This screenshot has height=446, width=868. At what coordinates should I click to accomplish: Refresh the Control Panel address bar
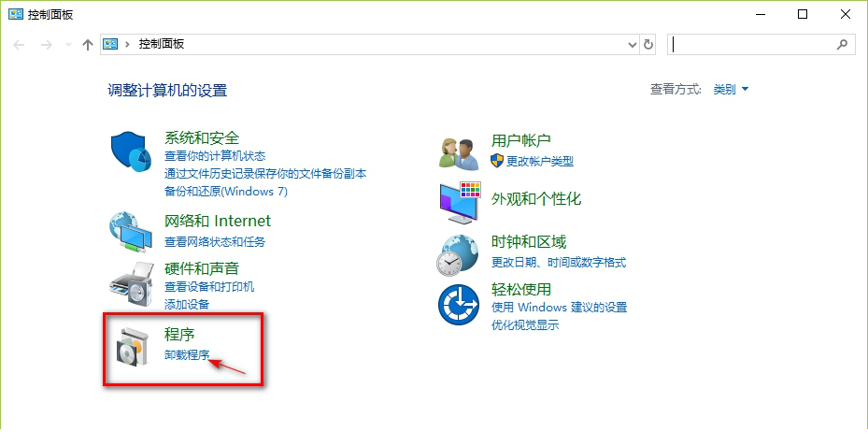[648, 45]
